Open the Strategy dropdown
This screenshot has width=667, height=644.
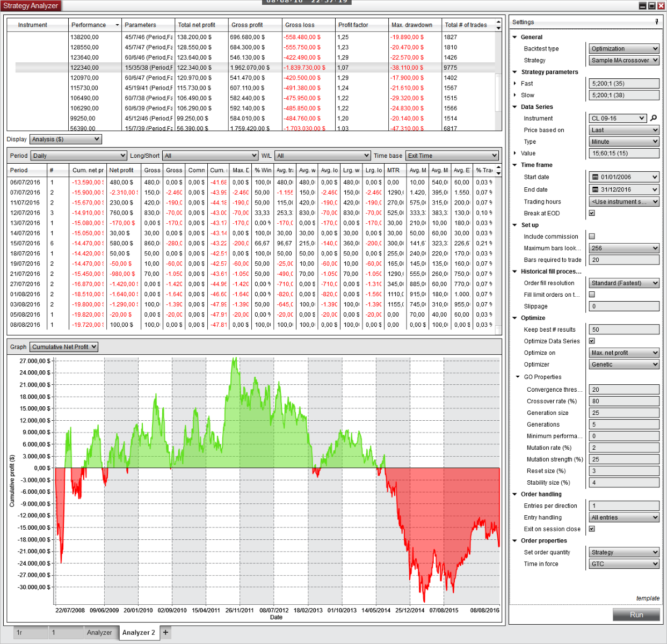coord(624,60)
